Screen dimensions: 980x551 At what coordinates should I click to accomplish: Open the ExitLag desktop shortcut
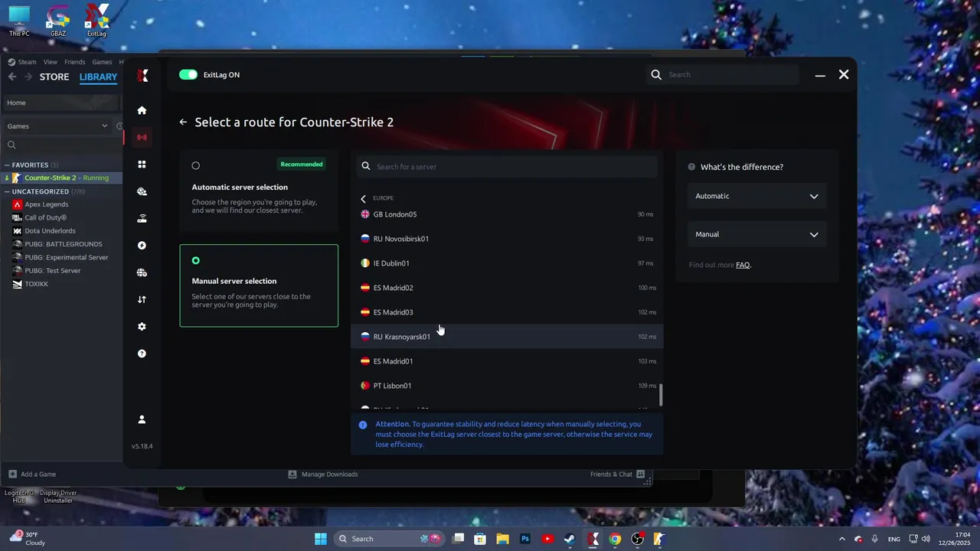pyautogui.click(x=96, y=21)
